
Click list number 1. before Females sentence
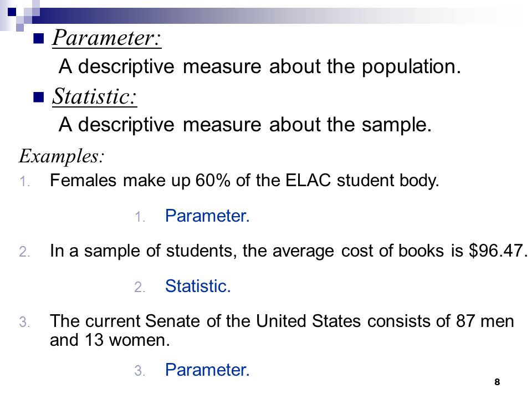25,182
